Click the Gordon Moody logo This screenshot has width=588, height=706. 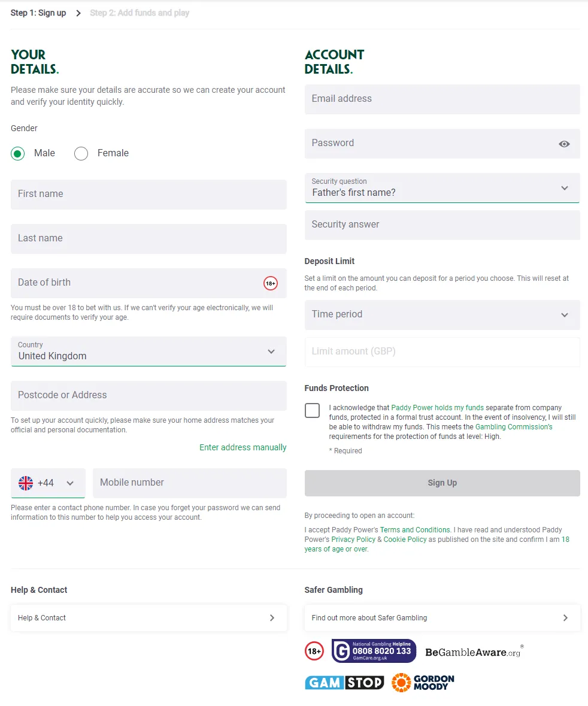422,682
